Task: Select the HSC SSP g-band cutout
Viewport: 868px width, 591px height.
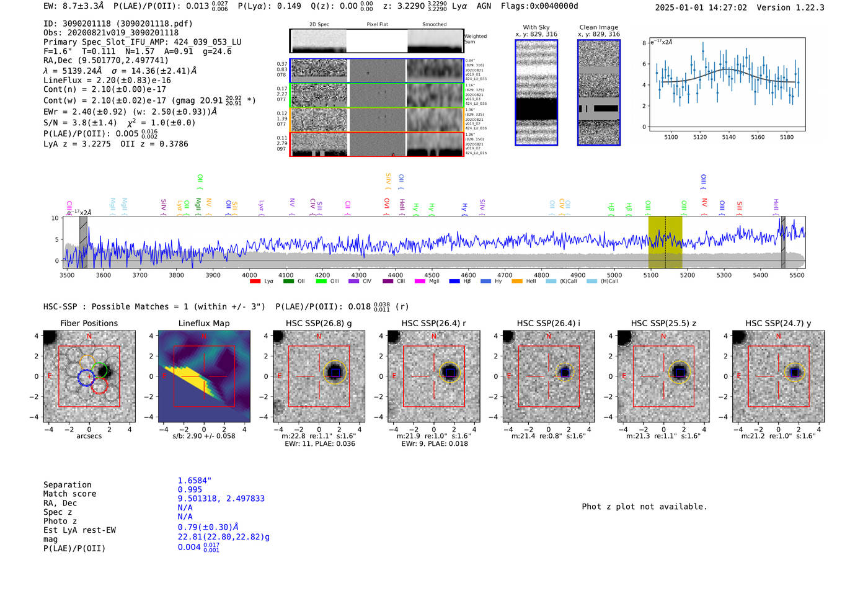Action: point(319,376)
